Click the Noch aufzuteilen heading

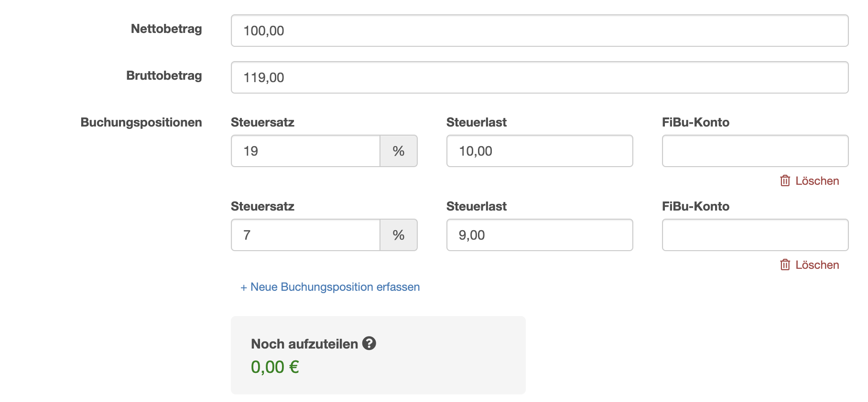304,344
